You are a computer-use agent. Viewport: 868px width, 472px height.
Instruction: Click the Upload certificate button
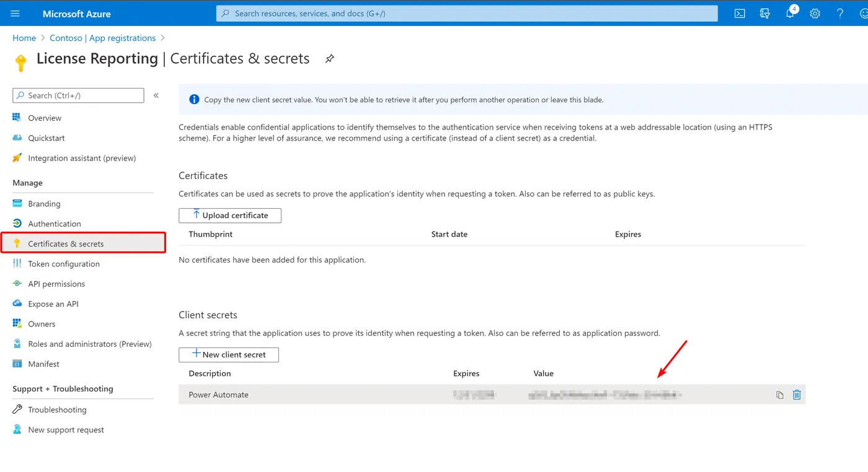[230, 215]
